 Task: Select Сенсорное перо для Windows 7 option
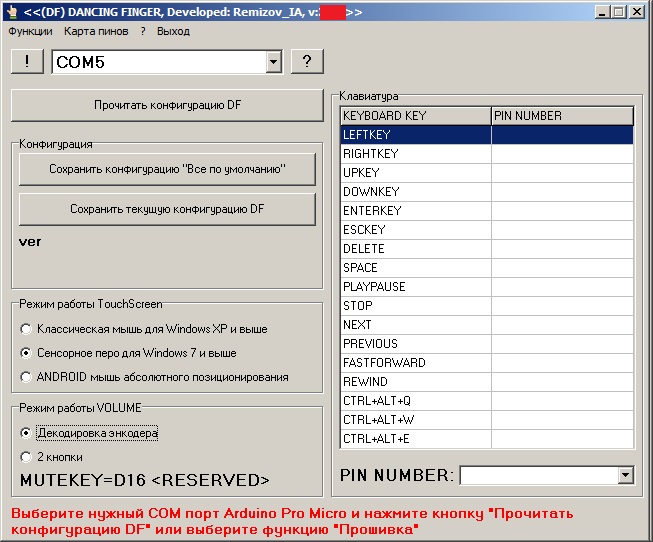point(26,353)
